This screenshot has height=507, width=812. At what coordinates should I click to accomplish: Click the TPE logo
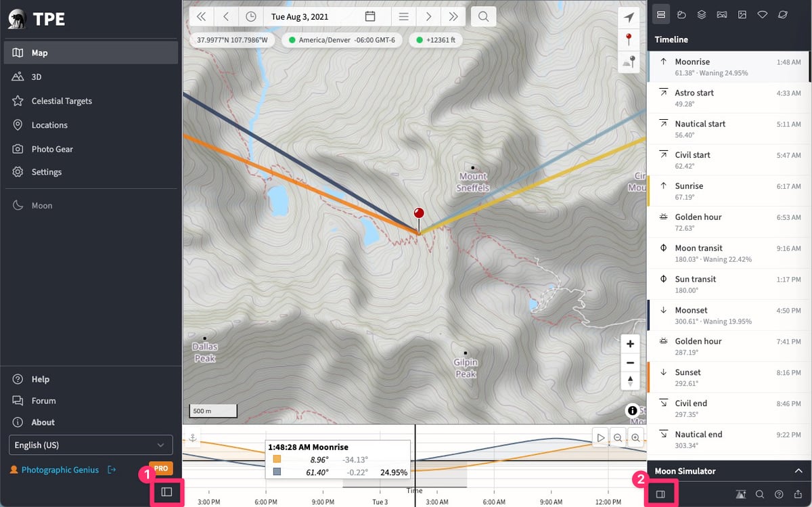click(38, 19)
